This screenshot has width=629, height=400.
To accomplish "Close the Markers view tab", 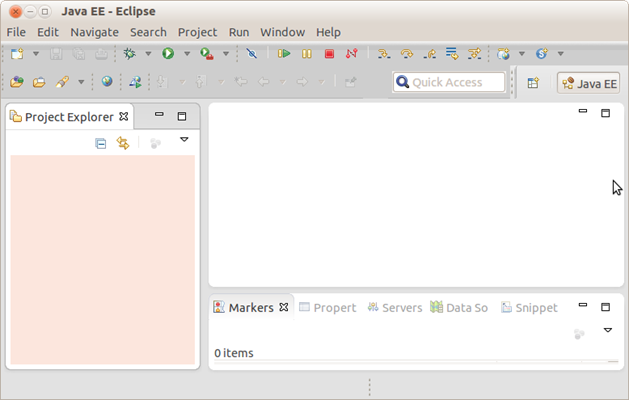I will [284, 307].
